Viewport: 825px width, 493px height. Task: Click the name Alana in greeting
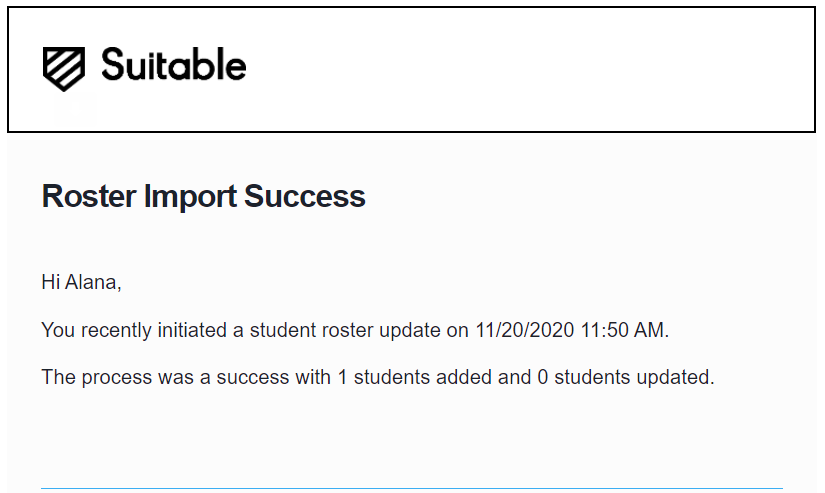click(x=93, y=283)
